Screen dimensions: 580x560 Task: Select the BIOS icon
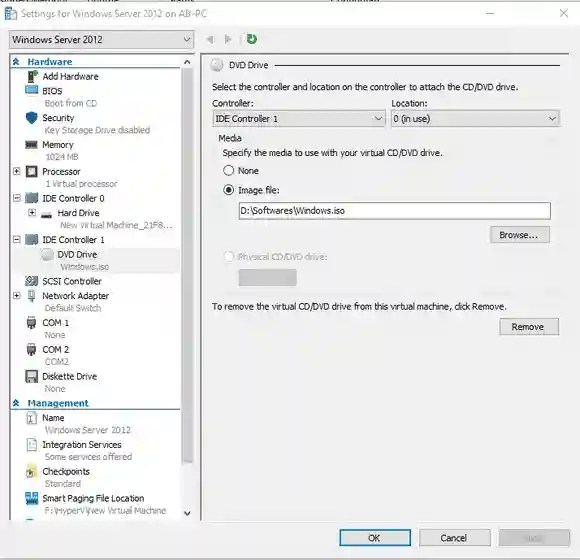[x=31, y=90]
